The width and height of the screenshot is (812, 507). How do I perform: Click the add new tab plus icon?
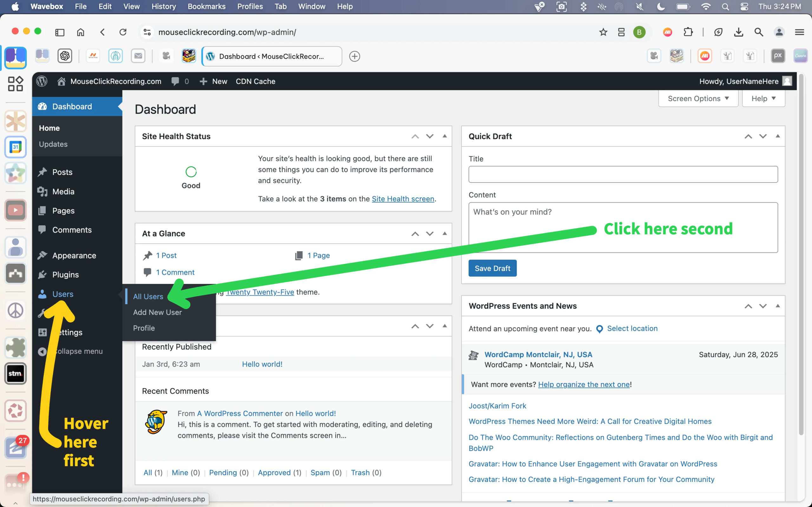354,56
